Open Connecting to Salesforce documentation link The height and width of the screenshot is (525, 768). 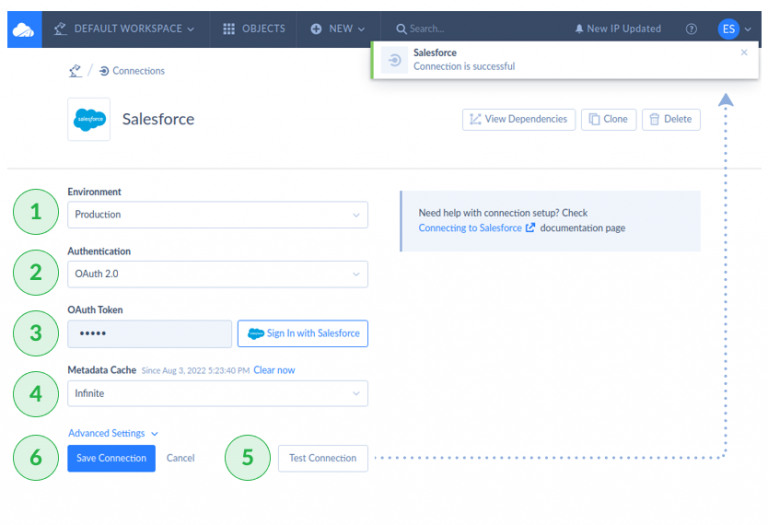[470, 228]
